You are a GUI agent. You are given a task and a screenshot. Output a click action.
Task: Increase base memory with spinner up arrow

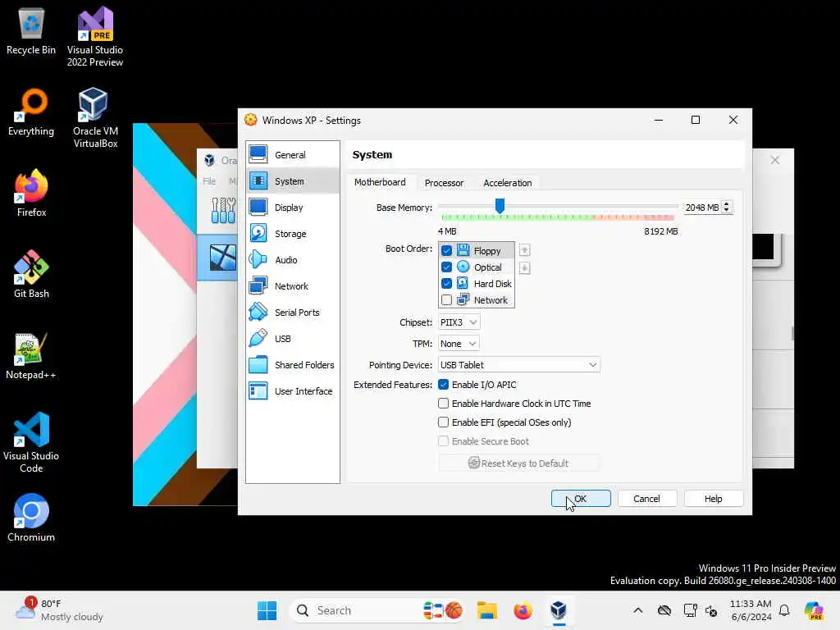pyautogui.click(x=727, y=204)
